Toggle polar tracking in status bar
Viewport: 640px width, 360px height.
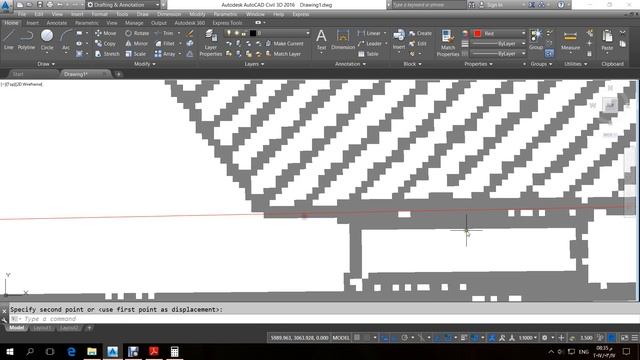click(404, 338)
